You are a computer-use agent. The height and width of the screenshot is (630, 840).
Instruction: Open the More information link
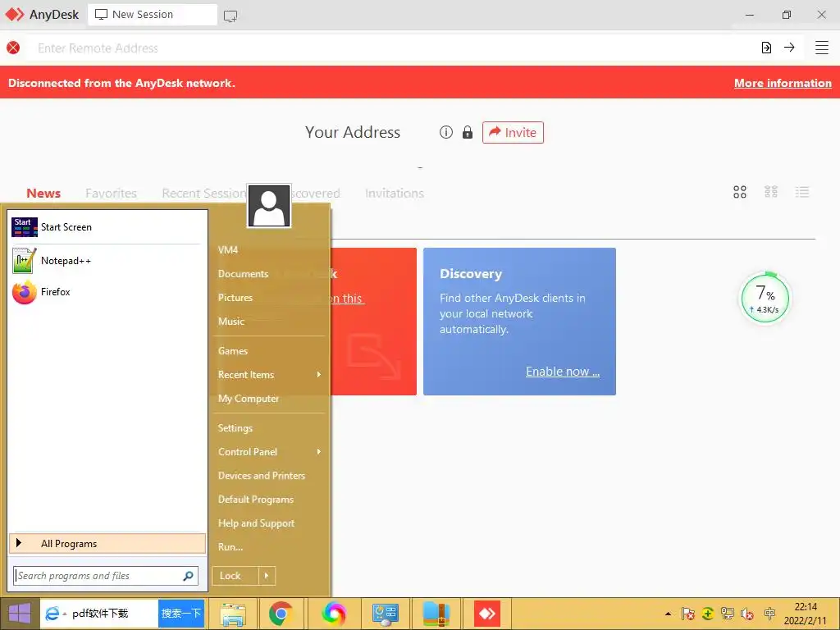(783, 83)
